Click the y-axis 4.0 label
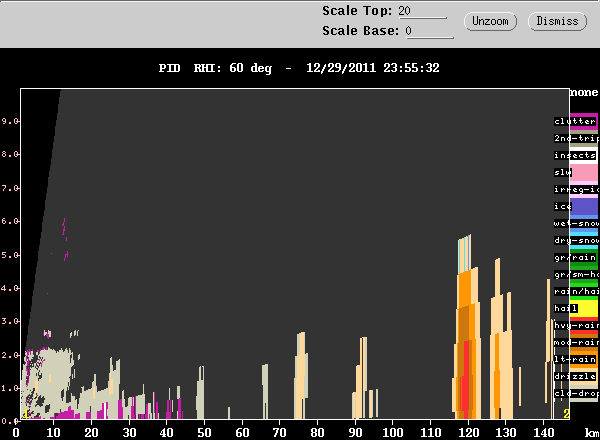 (10, 288)
